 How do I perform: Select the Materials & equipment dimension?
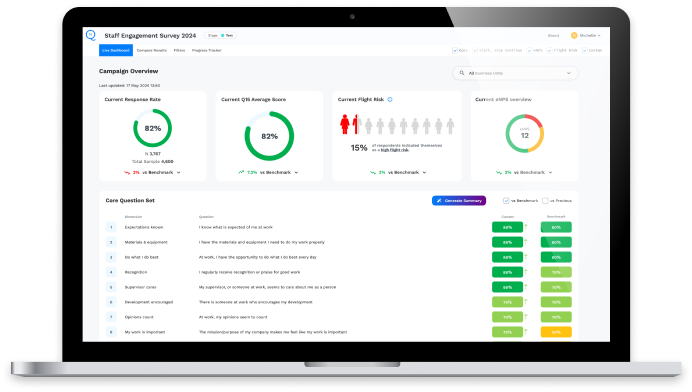point(146,242)
